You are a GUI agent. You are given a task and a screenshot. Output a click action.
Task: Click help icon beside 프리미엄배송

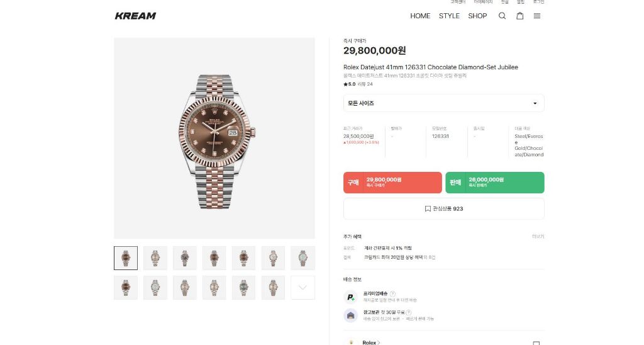pos(392,293)
